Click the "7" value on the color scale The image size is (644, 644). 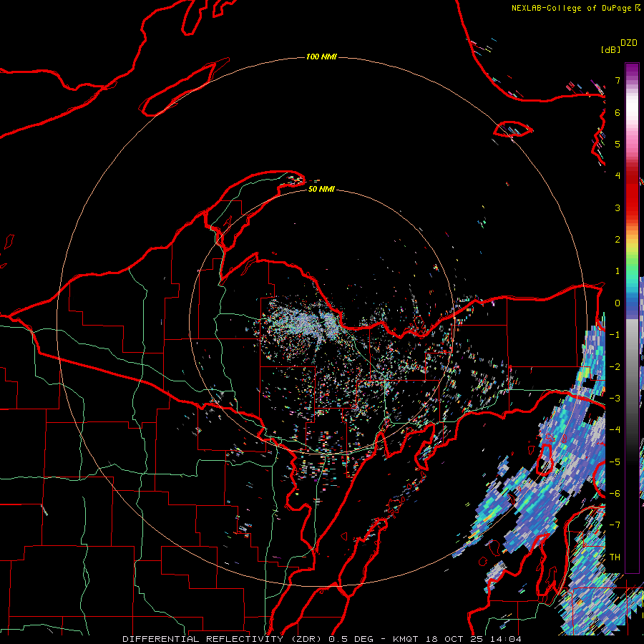[618, 80]
